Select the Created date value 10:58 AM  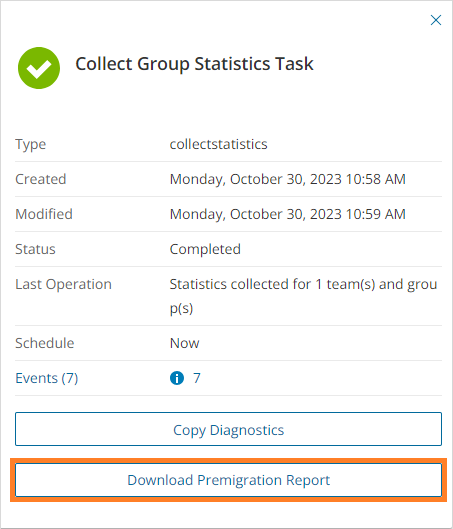[288, 179]
